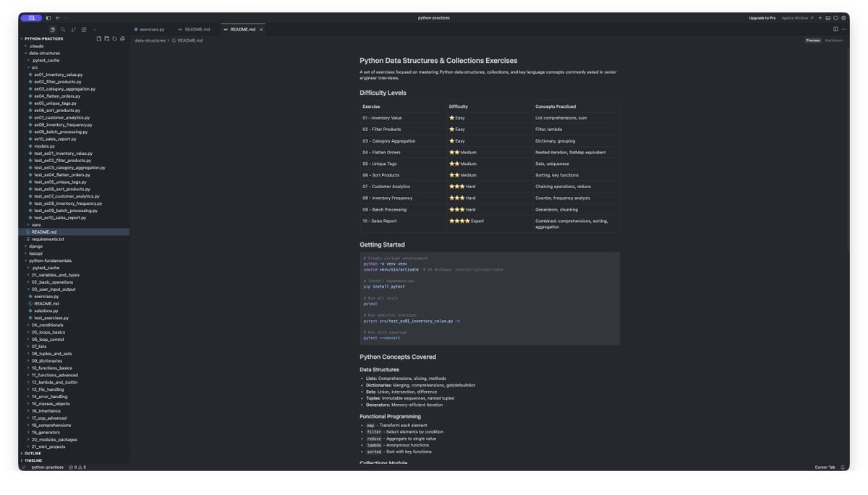This screenshot has height=495, width=868.
Task: Switch to the exercises.py tab
Action: coord(150,30)
